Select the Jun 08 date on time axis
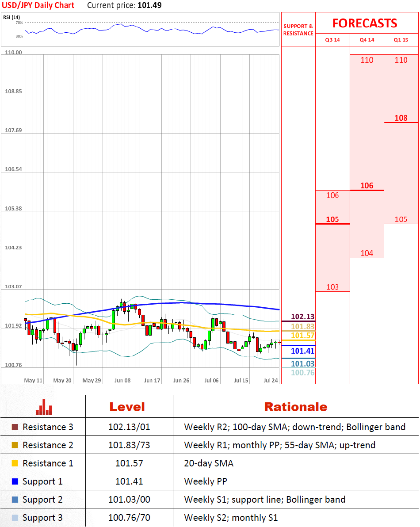 [x=122, y=380]
